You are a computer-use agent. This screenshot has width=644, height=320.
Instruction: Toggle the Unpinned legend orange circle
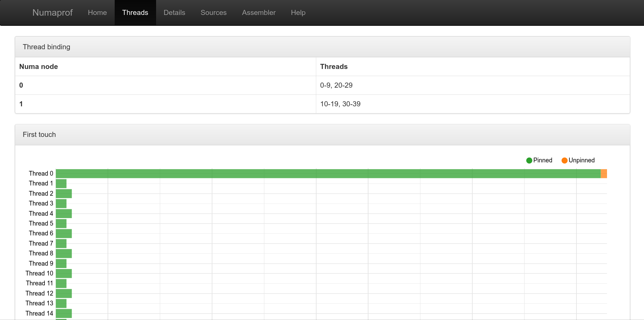point(564,160)
